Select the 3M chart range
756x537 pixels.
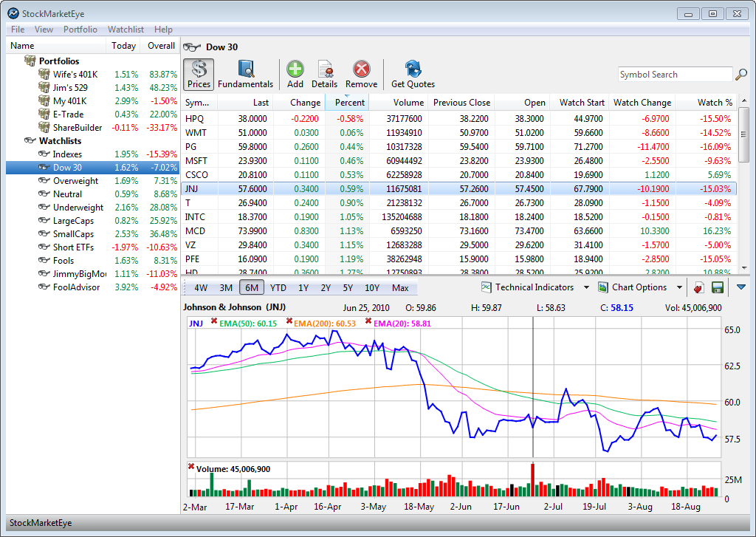tap(226, 288)
